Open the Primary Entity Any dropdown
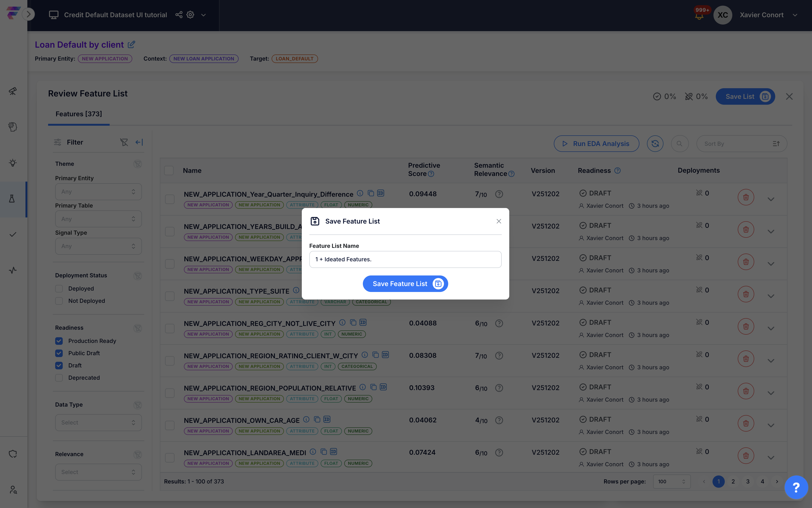Screen dimensions: 812x508 (x=98, y=192)
